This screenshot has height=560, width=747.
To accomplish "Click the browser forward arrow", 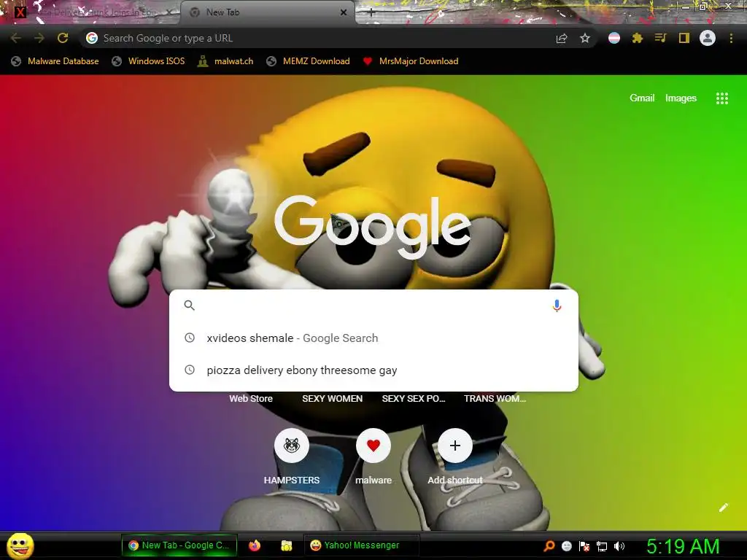I will click(x=39, y=38).
